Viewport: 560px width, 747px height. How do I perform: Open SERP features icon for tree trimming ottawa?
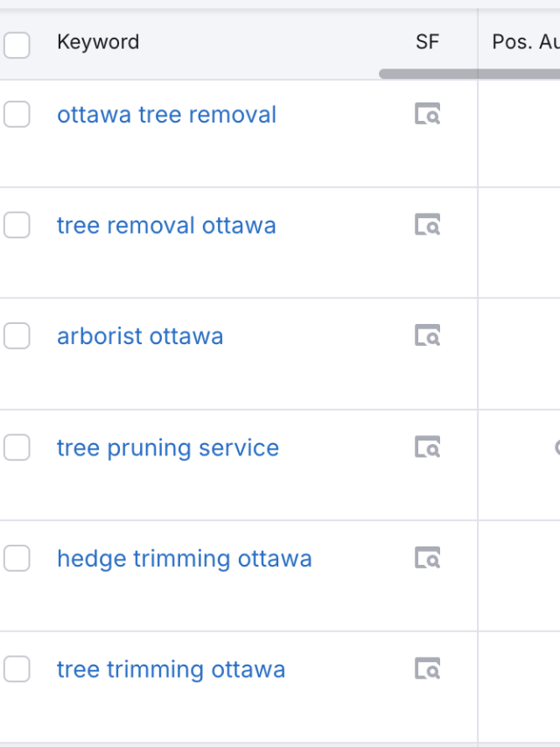point(427,669)
